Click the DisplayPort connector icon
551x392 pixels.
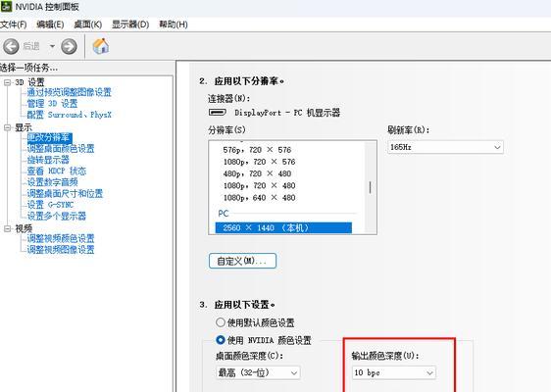(x=218, y=113)
